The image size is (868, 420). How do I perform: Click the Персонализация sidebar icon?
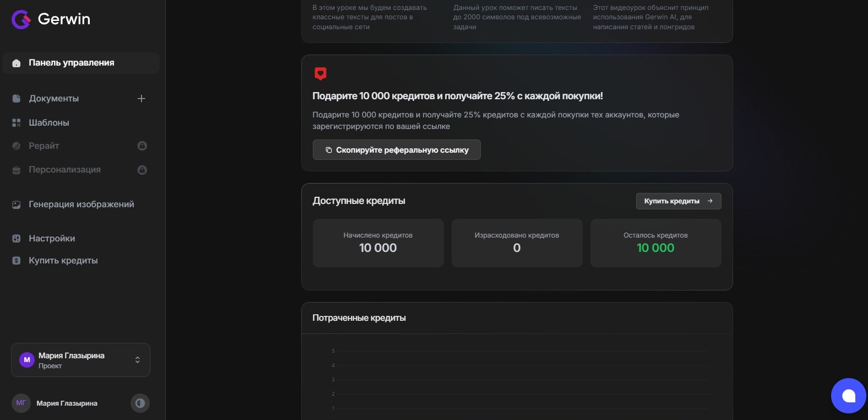(17, 170)
